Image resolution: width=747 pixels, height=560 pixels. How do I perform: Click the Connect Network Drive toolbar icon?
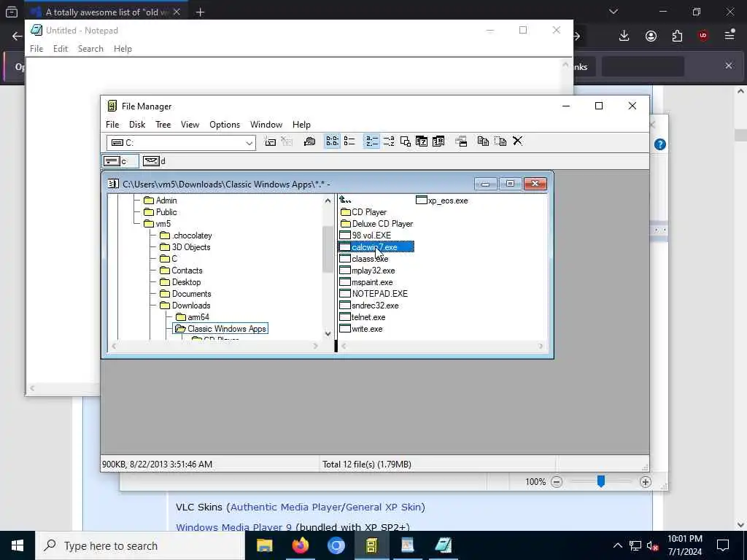coord(270,141)
